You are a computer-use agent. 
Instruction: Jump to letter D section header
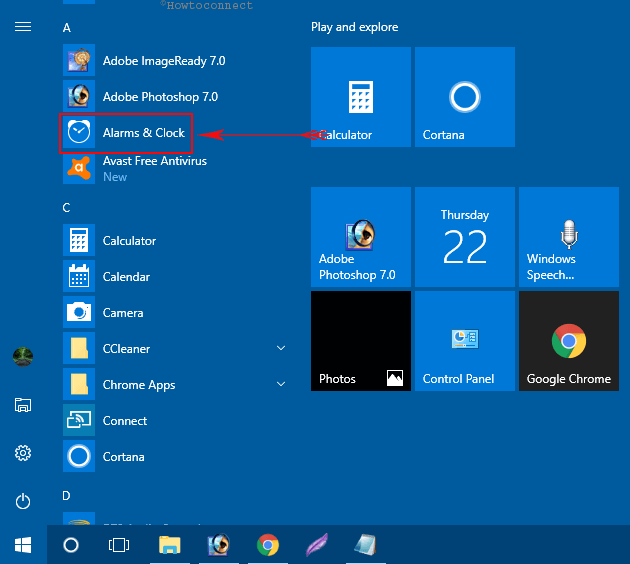click(x=66, y=496)
